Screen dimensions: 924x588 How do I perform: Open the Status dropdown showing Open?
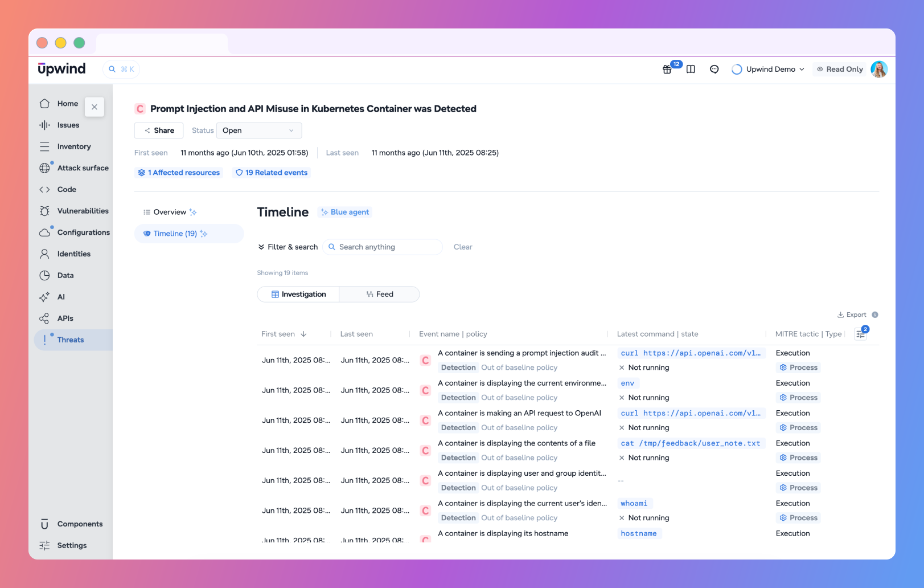click(x=259, y=130)
